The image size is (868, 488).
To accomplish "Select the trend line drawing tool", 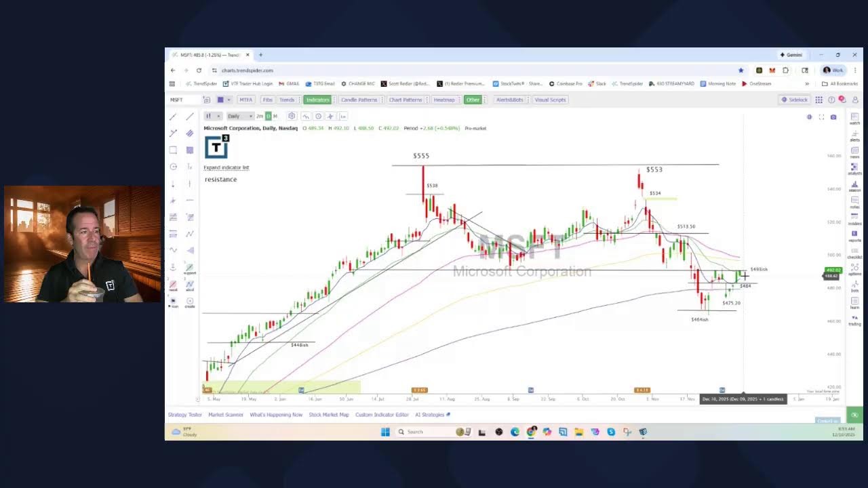I will [x=173, y=117].
